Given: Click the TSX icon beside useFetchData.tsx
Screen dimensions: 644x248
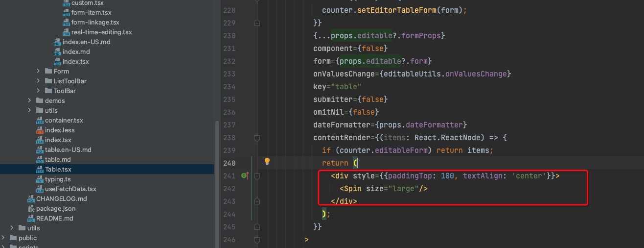Looking at the screenshot, I should 40,189.
